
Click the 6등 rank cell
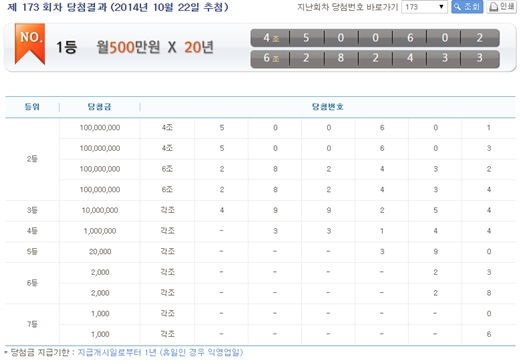32,283
